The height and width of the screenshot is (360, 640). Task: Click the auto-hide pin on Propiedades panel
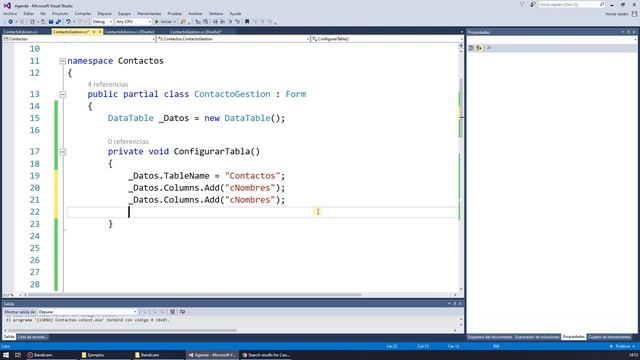coord(629,32)
